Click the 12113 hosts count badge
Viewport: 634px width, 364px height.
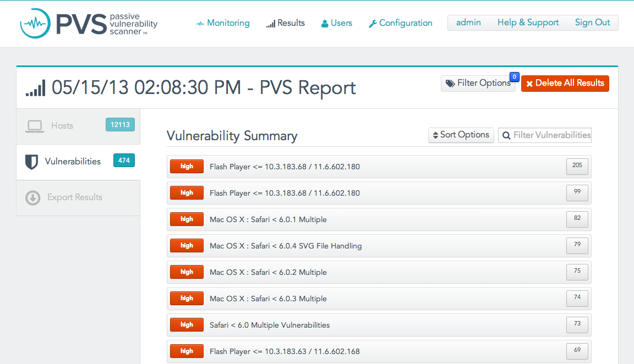coord(120,125)
